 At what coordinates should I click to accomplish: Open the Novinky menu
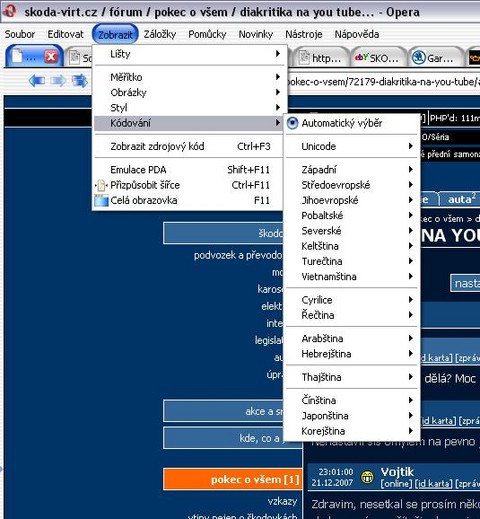[256, 34]
